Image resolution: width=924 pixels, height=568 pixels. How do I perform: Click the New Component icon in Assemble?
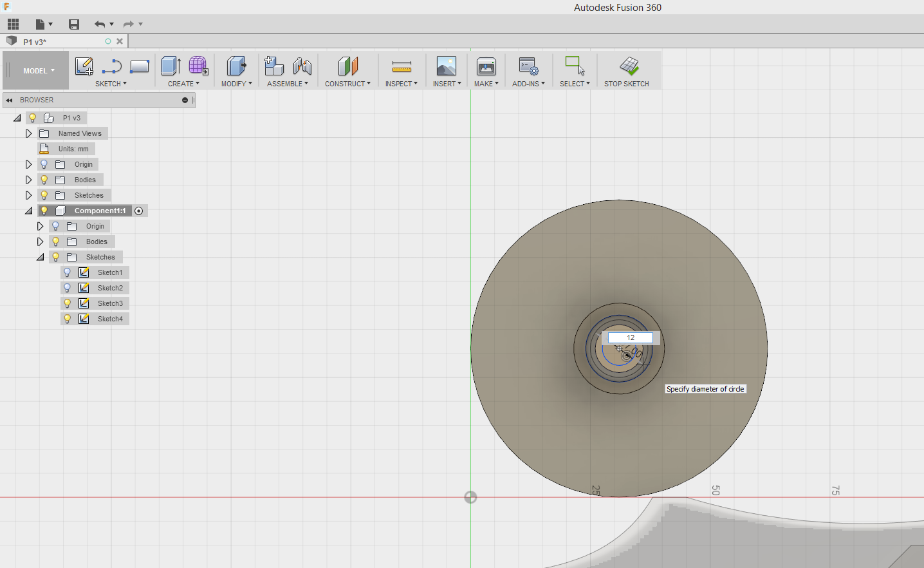274,66
